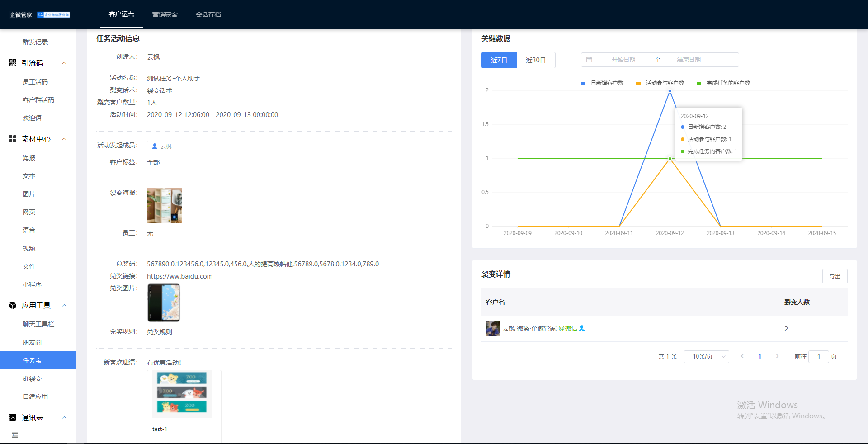Open 海报 in the sidebar
Viewport: 868px width, 444px height.
(x=29, y=158)
